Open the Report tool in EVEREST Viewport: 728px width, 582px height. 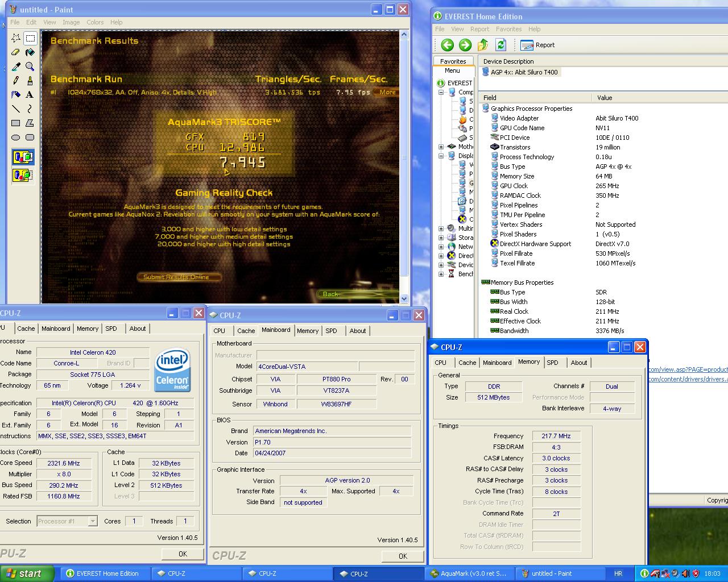coord(537,45)
